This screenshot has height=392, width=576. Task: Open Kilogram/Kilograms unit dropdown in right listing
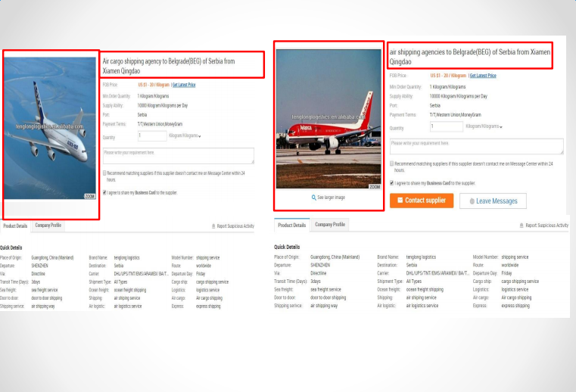pyautogui.click(x=500, y=126)
